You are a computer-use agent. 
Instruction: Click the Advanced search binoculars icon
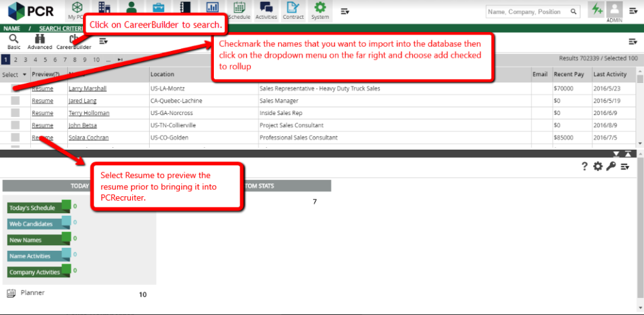coord(40,39)
